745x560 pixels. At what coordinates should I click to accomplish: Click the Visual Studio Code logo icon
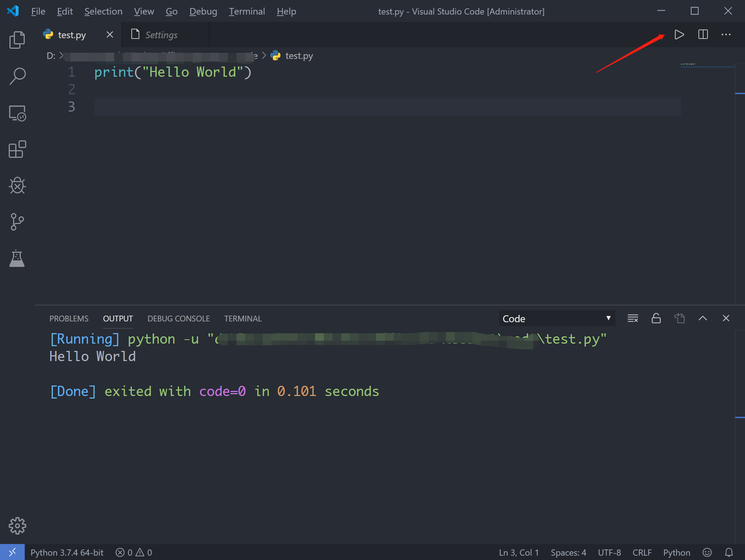click(13, 11)
